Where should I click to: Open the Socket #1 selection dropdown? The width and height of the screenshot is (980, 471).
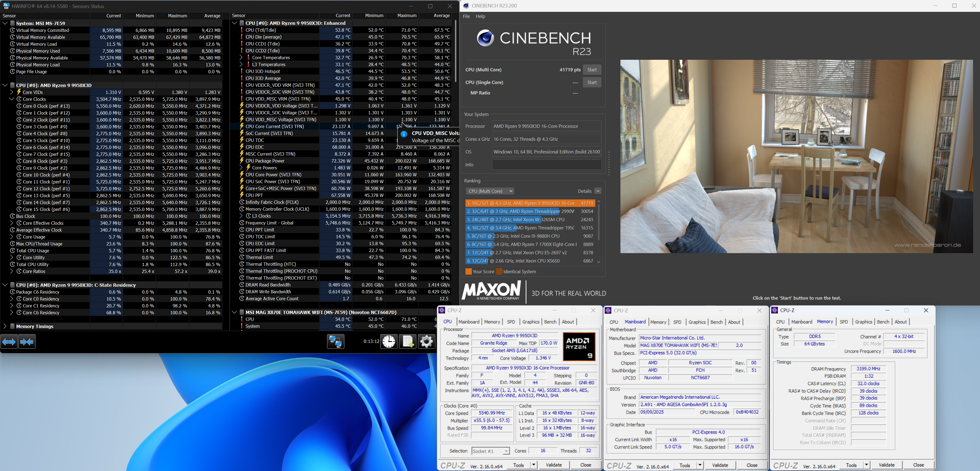pos(490,451)
